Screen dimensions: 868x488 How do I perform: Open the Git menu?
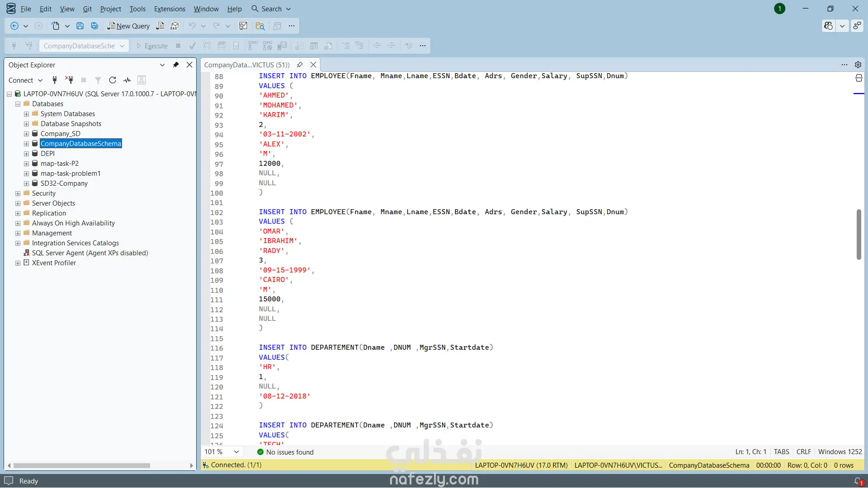click(x=87, y=9)
